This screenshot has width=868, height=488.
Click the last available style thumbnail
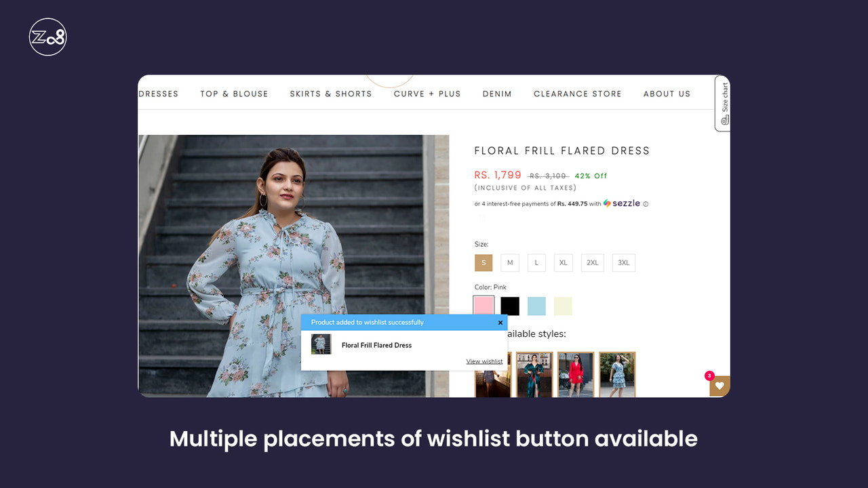click(616, 374)
